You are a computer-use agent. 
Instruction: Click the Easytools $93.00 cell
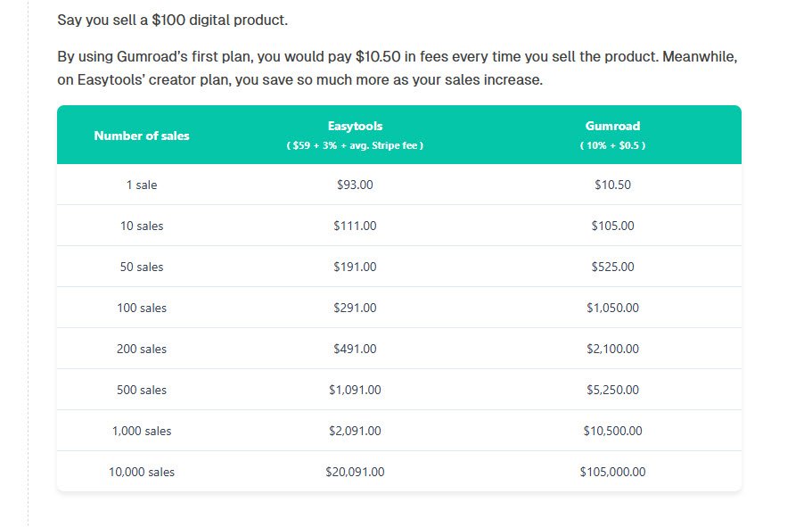point(355,185)
